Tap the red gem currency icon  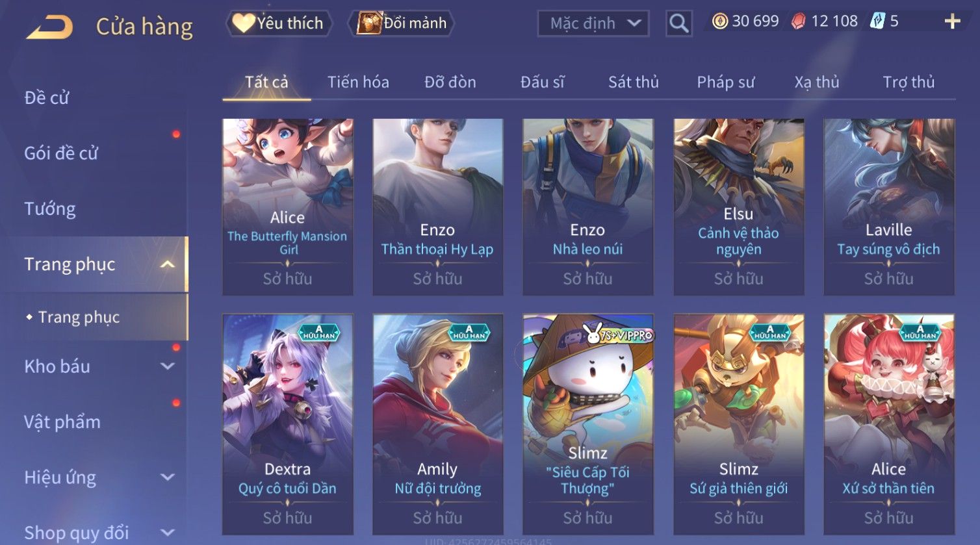click(x=797, y=21)
